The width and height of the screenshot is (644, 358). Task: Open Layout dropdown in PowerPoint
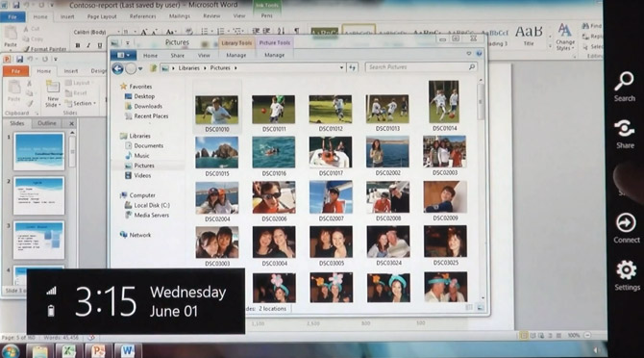78,83
